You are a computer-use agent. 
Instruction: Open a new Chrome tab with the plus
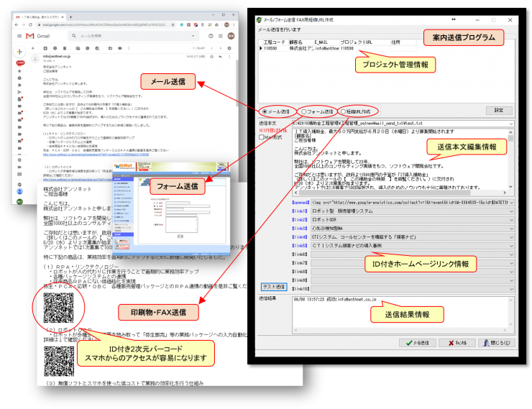pos(71,17)
